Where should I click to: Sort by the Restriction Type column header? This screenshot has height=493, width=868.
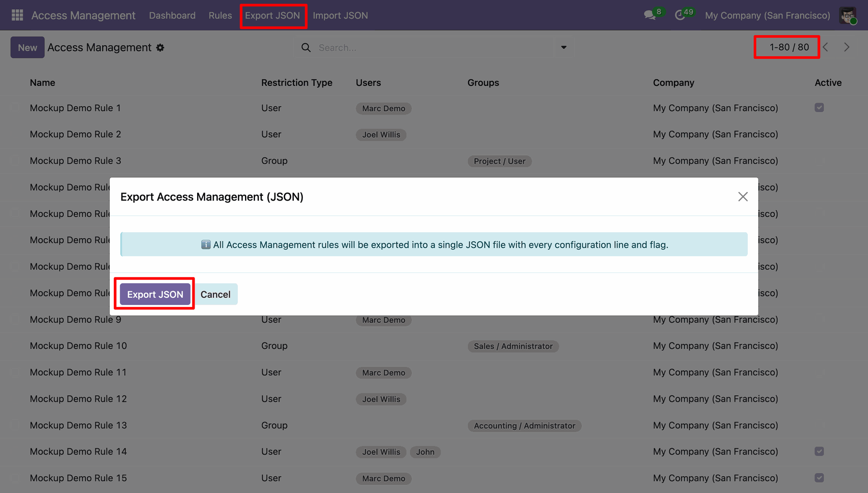[x=297, y=83]
